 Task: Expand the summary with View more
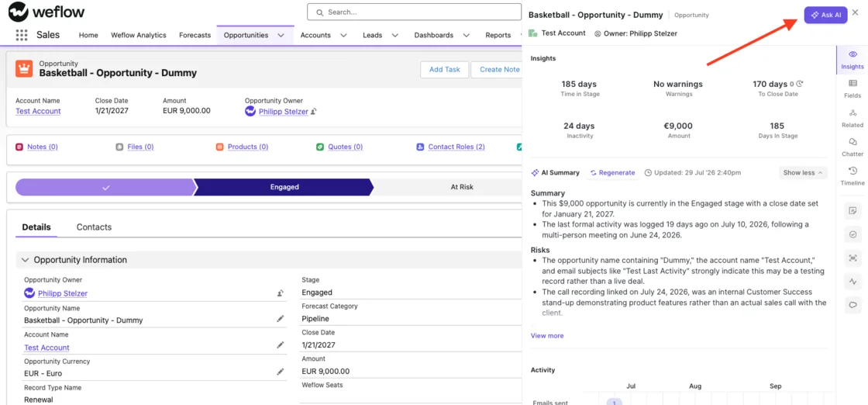(547, 335)
